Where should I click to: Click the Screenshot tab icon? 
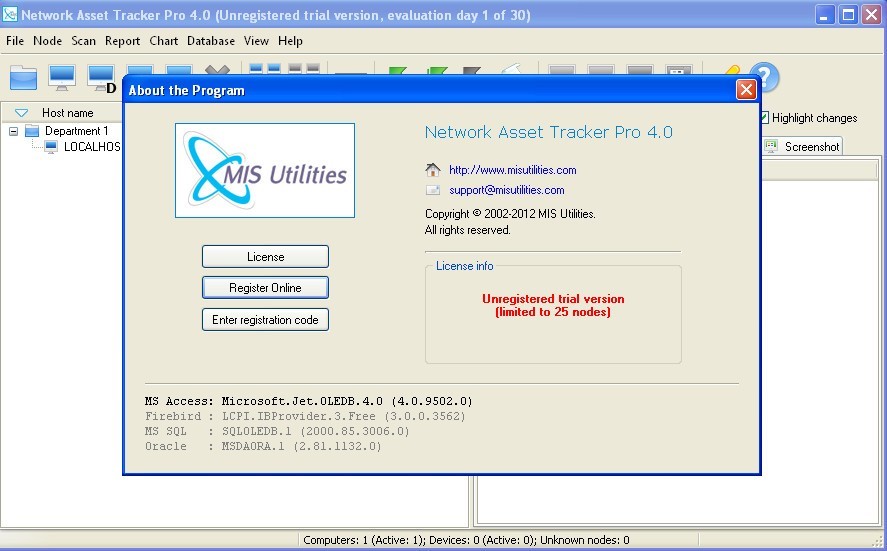(771, 147)
